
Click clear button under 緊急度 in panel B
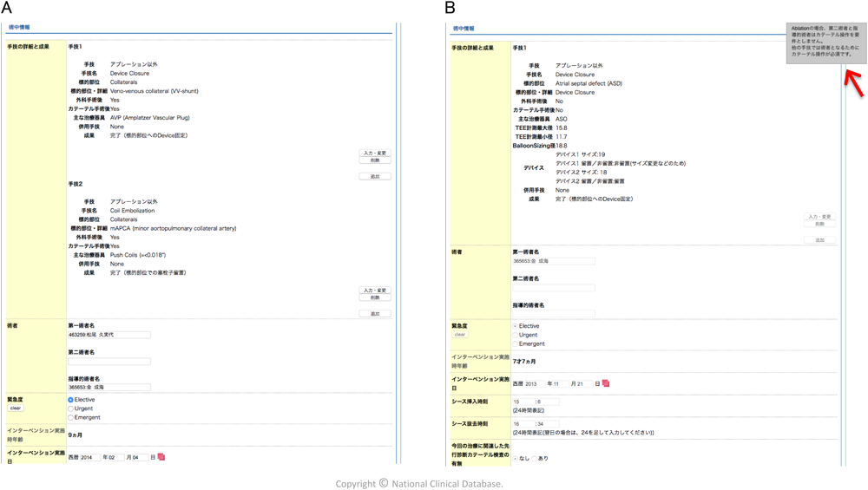tap(460, 334)
